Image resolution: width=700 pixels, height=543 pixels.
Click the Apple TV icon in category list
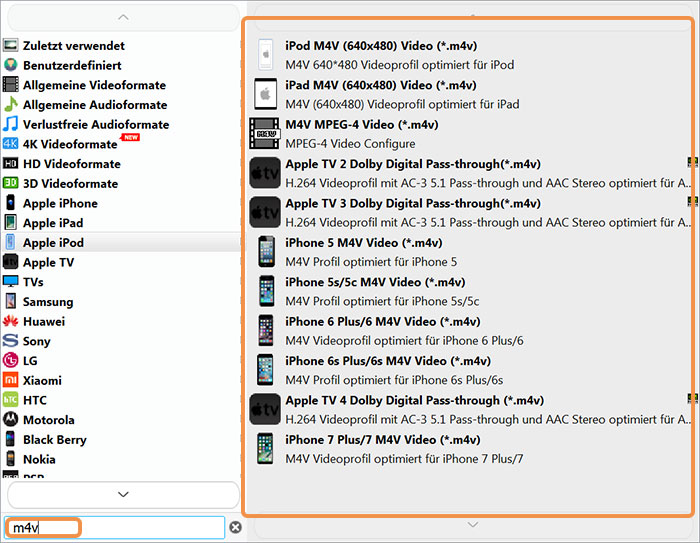(11, 261)
